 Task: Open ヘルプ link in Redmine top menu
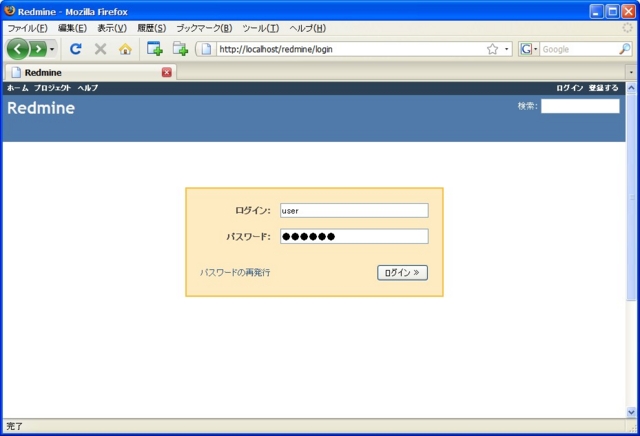click(88, 88)
